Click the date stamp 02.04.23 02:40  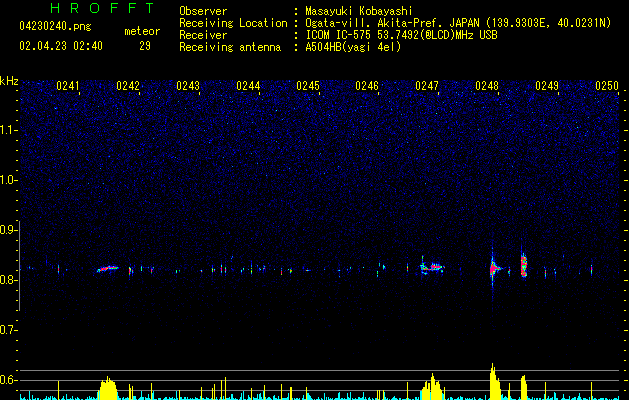(x=61, y=46)
